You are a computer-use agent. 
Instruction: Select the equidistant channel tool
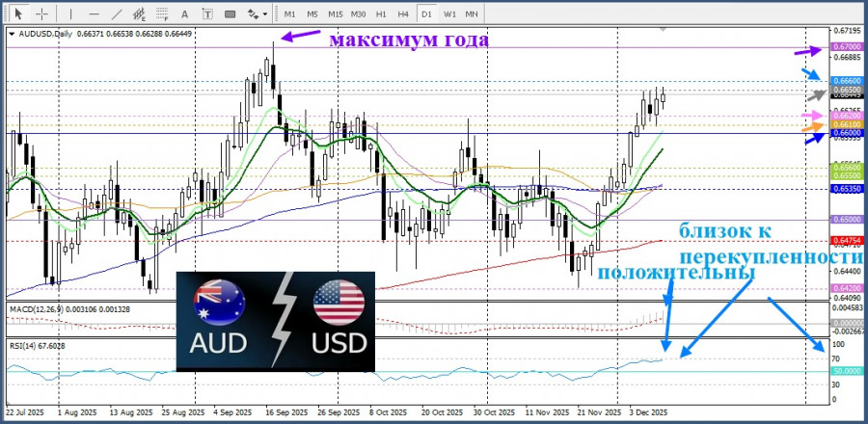pos(140,13)
